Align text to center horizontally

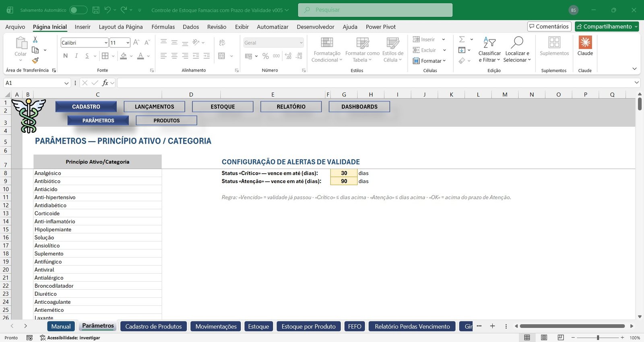click(174, 56)
